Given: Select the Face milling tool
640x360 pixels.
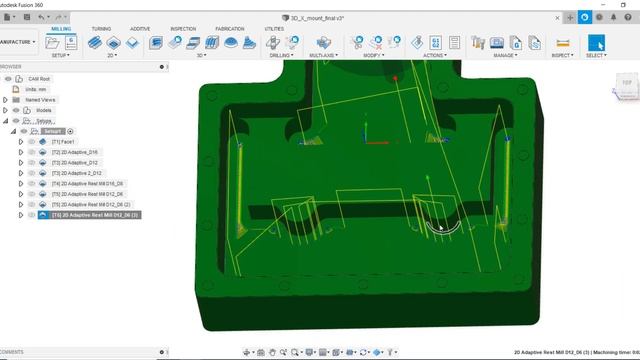Looking at the screenshot, I should 132,43.
